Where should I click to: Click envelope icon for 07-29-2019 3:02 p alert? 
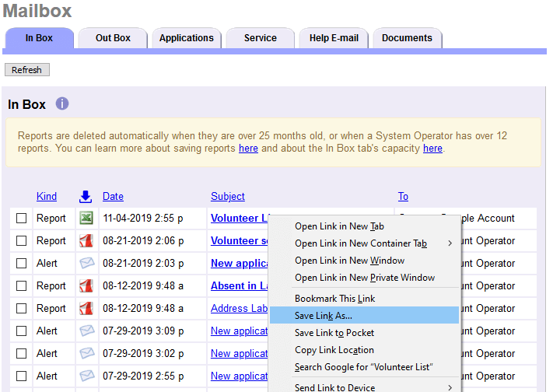pos(87,353)
